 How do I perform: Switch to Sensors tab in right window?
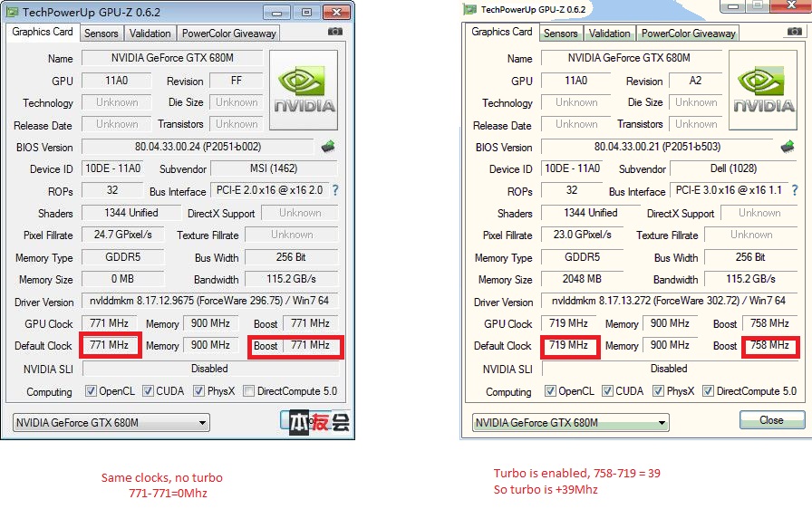click(560, 34)
